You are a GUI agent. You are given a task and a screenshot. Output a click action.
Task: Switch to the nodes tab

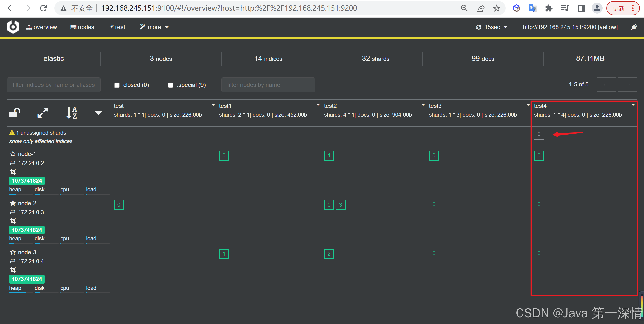(82, 27)
